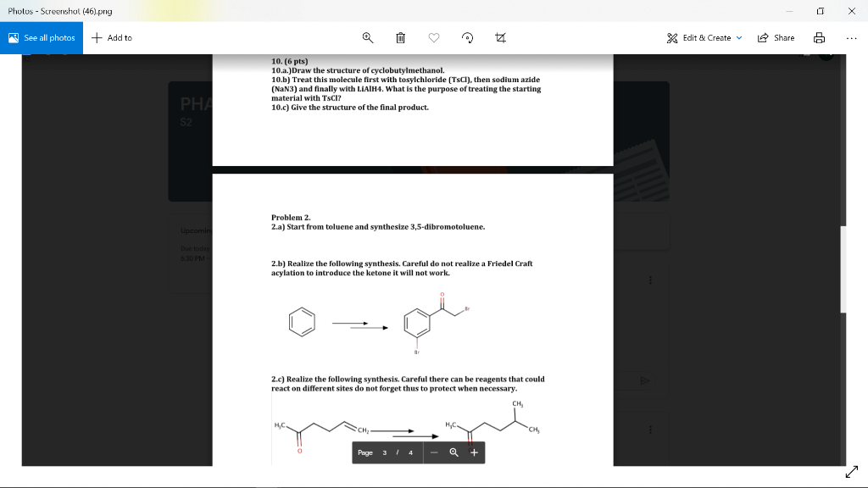Open the Share panel
Screen dimensions: 868x488
[x=776, y=37]
